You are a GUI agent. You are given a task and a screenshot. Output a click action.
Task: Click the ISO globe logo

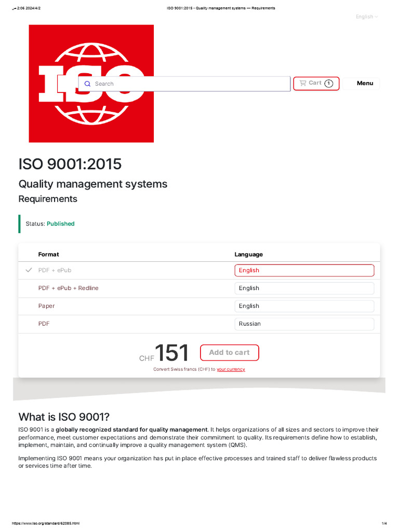(91, 84)
